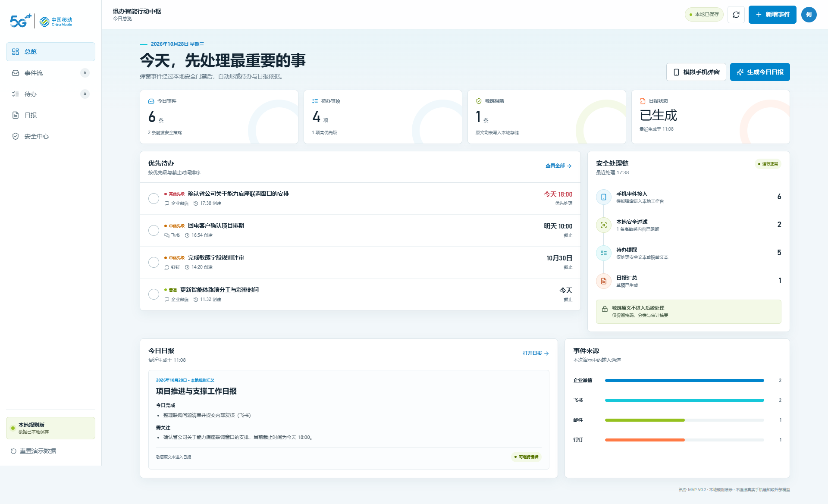Click the checklist icon on 待办事项 card
This screenshot has width=828, height=504.
point(315,101)
